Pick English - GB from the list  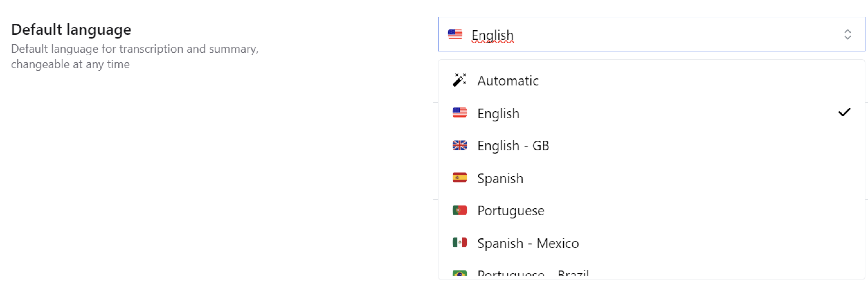(x=513, y=146)
